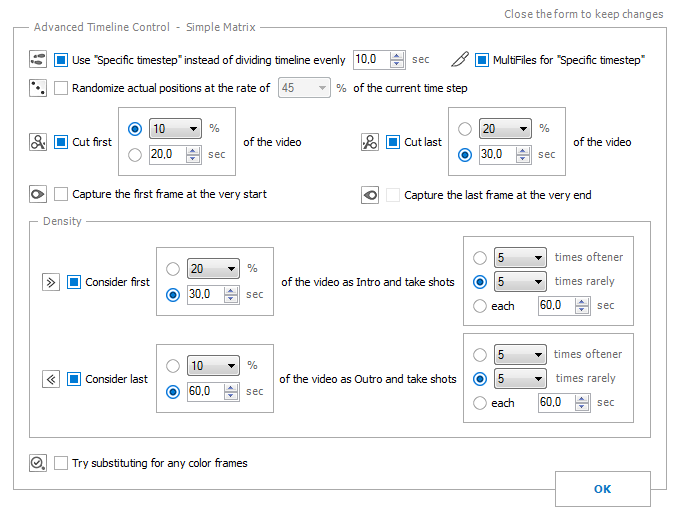
Task: Click the Outro double-chevron left icon
Action: [51, 380]
